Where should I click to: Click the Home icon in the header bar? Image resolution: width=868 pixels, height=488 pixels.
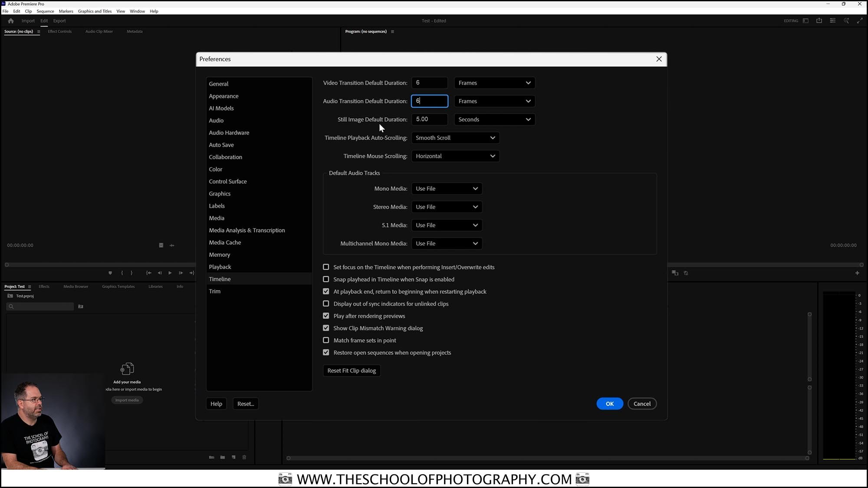10,20
